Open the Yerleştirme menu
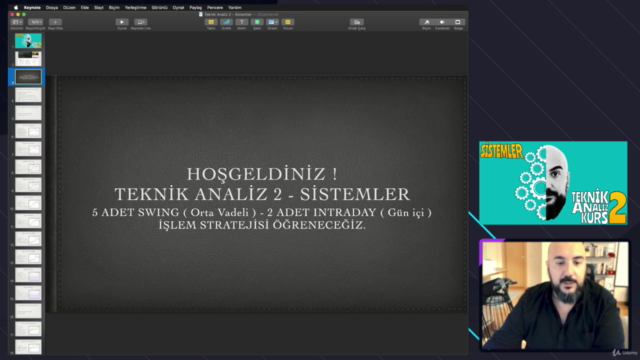 (x=136, y=7)
